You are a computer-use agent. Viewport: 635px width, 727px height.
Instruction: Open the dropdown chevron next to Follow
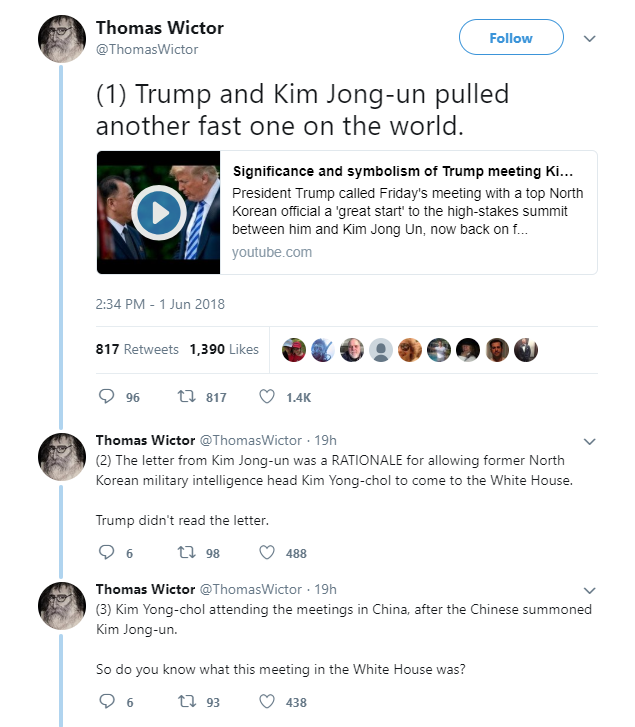pos(589,38)
